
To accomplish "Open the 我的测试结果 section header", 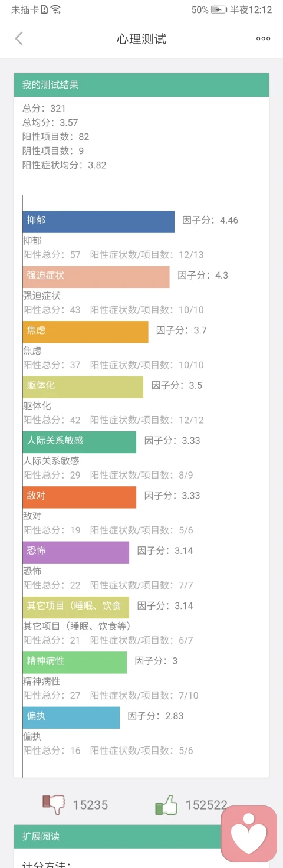I will pyautogui.click(x=141, y=85).
